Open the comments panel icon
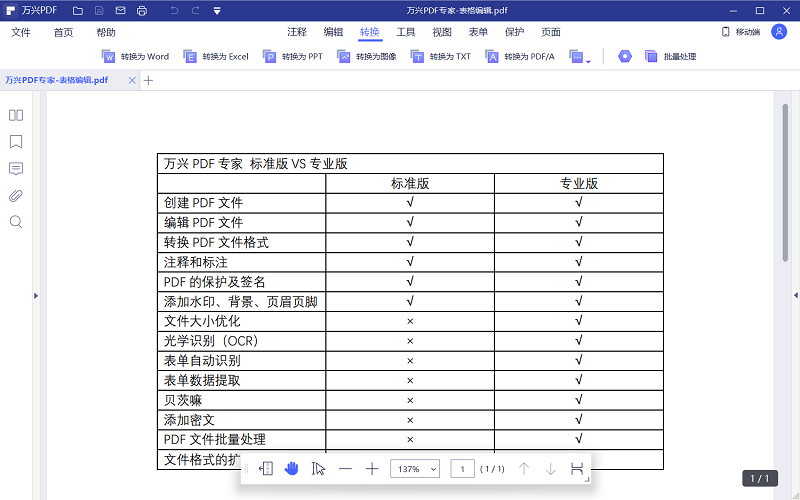800x500 pixels. coord(16,169)
